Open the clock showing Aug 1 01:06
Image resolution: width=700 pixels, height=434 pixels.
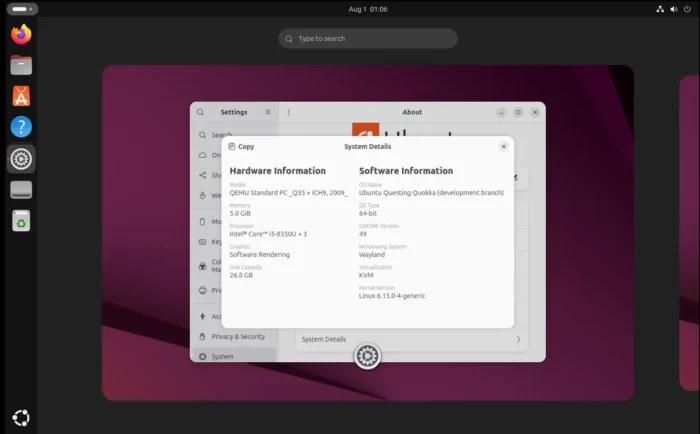(x=367, y=9)
